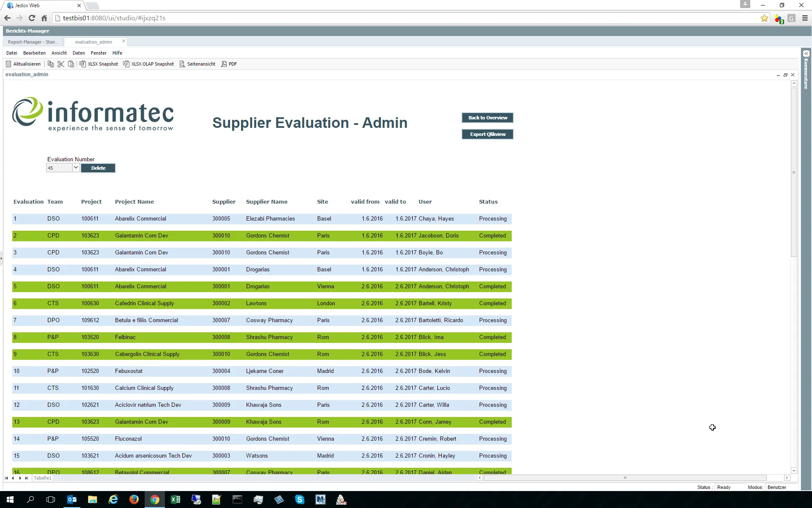
Task: Open the Fenster menu
Action: point(99,53)
